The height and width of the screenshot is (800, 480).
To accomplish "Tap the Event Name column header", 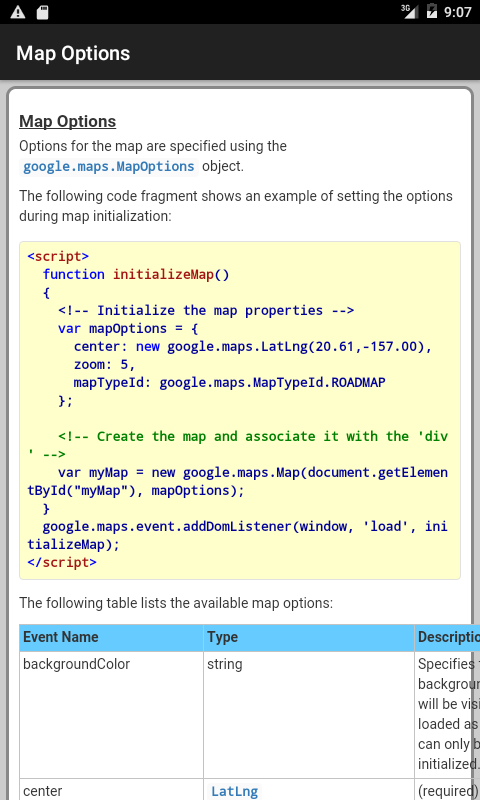I will [111, 637].
